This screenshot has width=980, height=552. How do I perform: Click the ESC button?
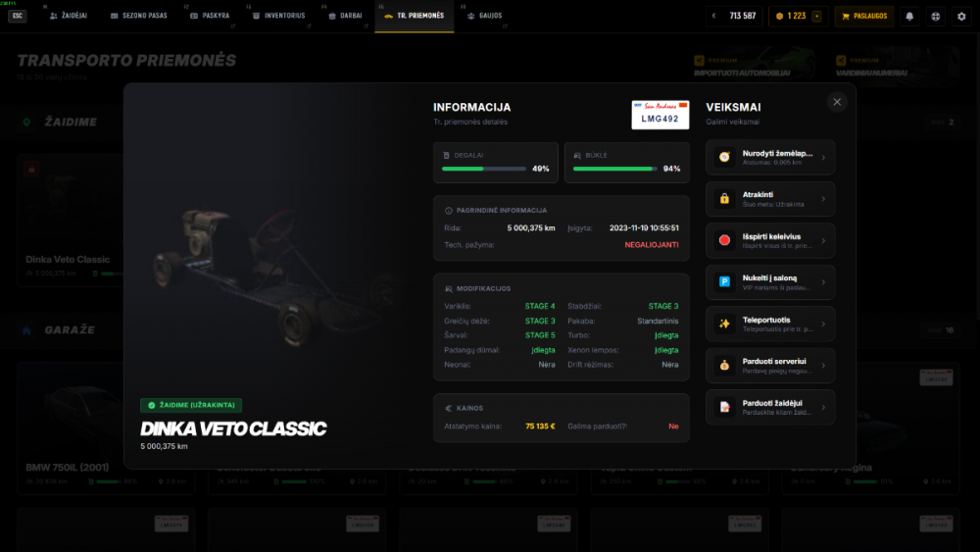point(18,16)
